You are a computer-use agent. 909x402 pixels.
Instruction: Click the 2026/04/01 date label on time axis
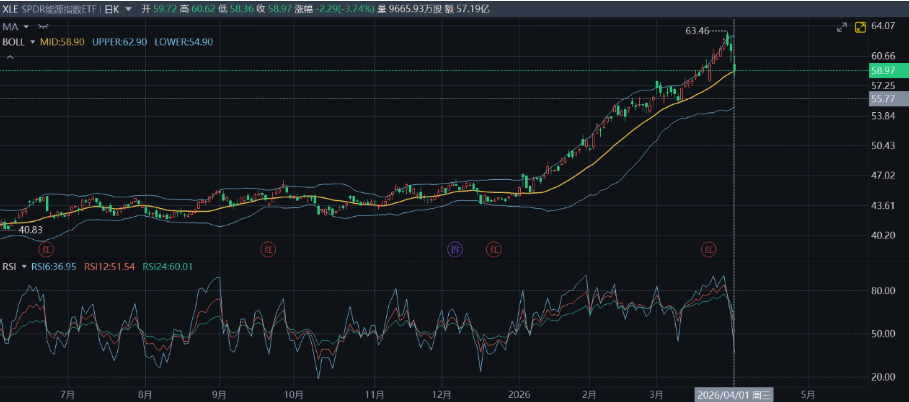(x=733, y=395)
